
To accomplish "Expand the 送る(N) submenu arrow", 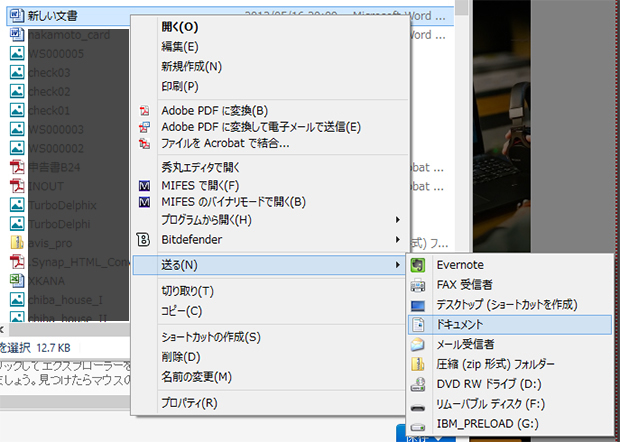I will click(x=397, y=265).
